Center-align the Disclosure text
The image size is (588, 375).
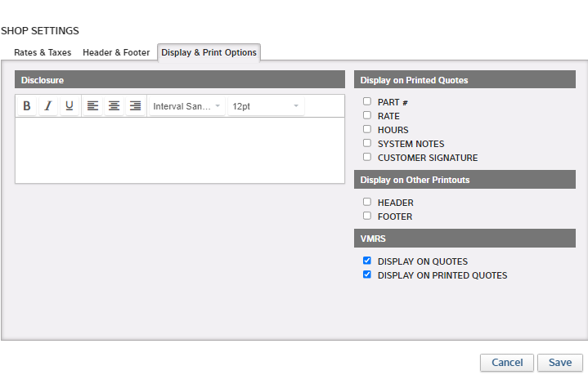point(114,106)
